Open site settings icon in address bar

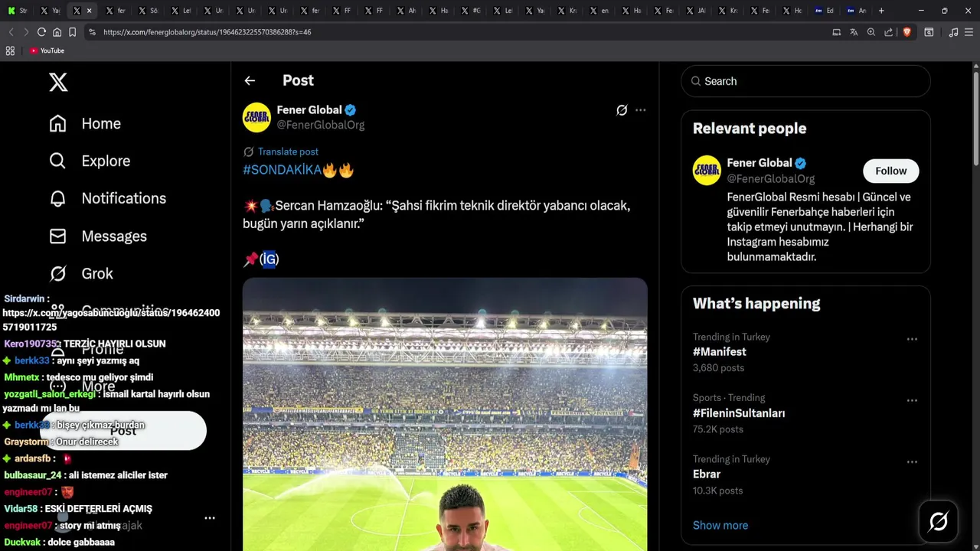[92, 32]
